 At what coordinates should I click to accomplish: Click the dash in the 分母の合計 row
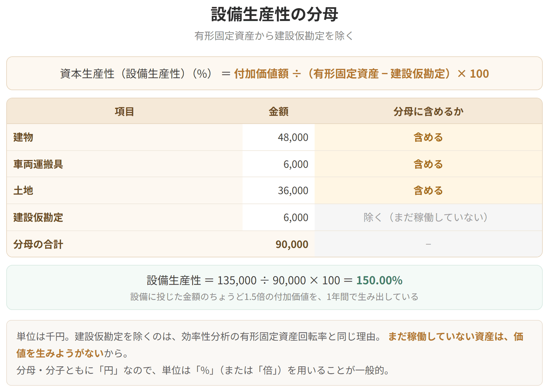click(428, 244)
